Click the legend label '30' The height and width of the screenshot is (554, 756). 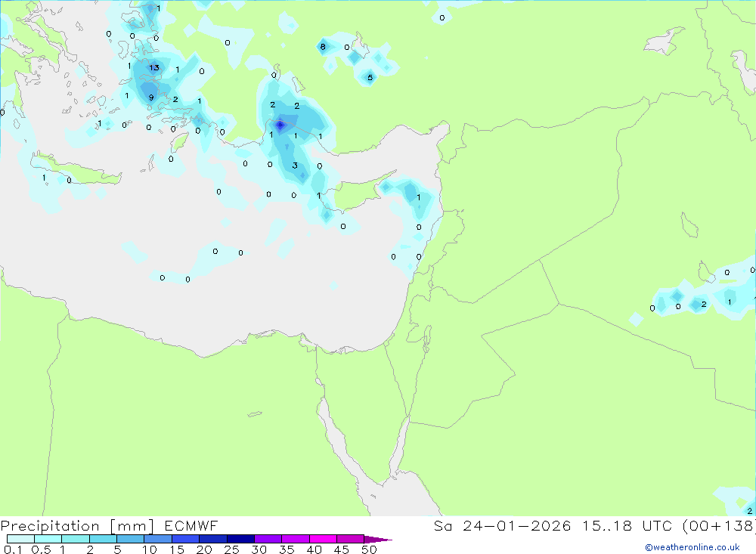pyautogui.click(x=259, y=549)
